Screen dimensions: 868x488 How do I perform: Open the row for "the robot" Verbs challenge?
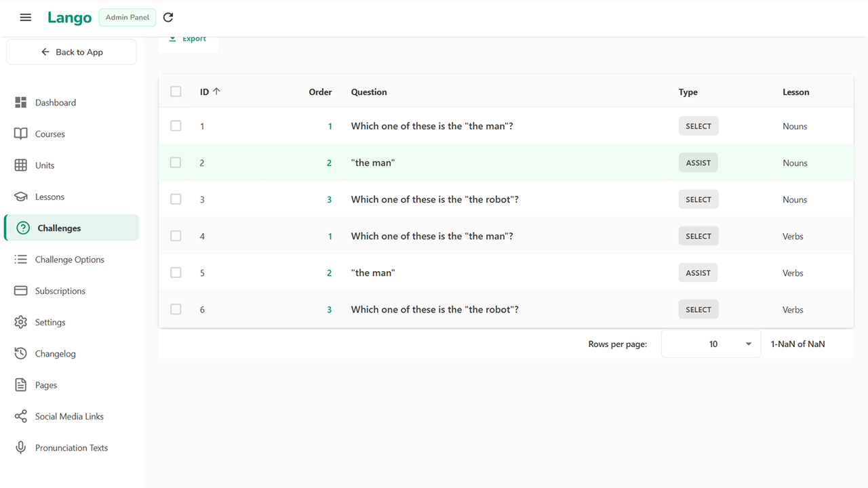434,310
